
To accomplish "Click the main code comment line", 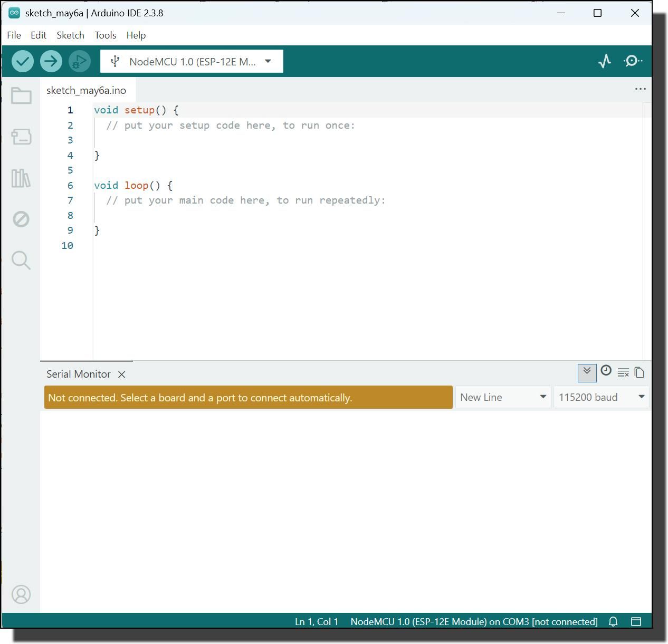I will (x=246, y=200).
